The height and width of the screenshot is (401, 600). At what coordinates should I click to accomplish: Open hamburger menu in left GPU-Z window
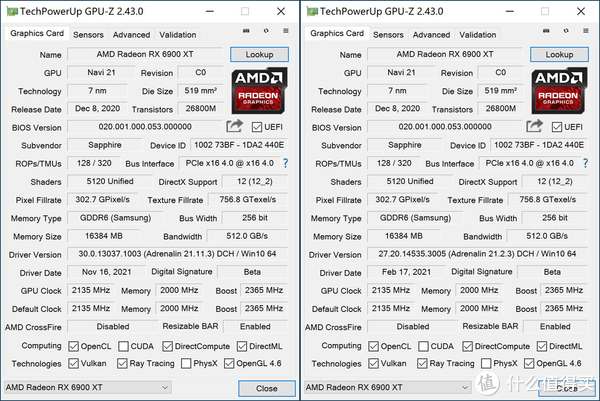286,31
